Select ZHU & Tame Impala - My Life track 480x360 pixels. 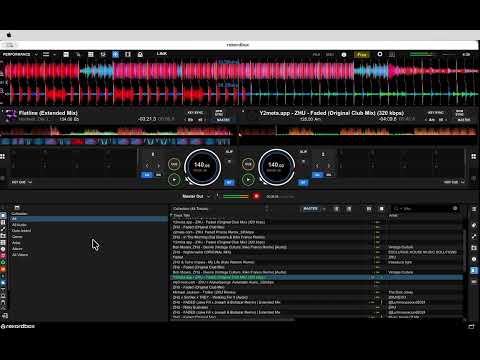pyautogui.click(x=213, y=262)
